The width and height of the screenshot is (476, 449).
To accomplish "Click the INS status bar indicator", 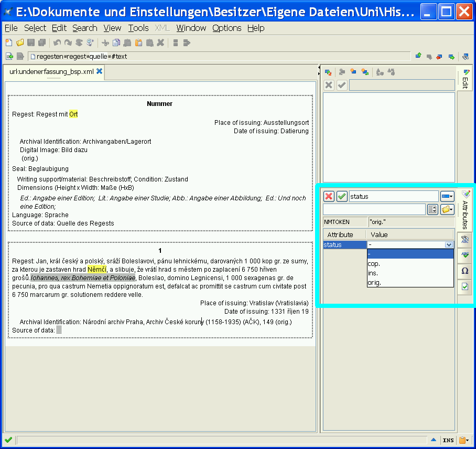I will pos(448,440).
